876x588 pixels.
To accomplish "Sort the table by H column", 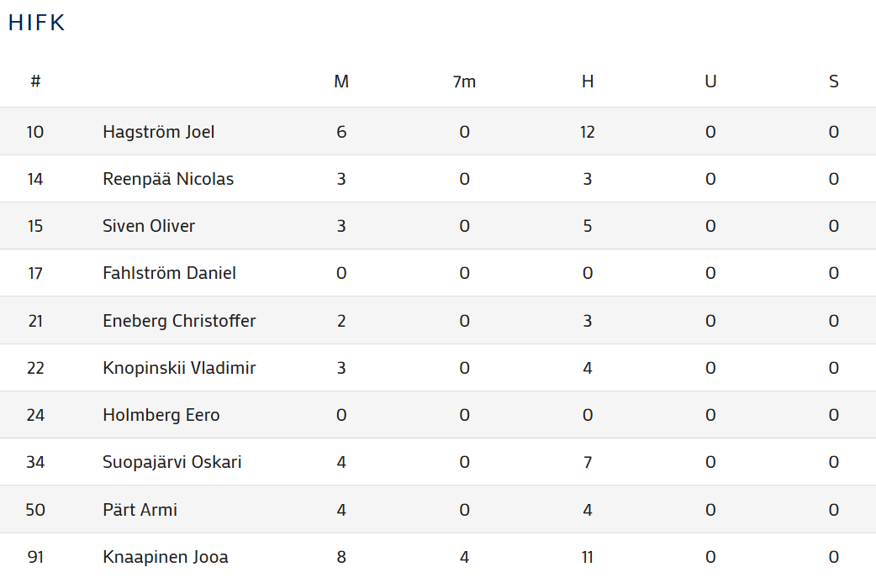I will coord(588,81).
